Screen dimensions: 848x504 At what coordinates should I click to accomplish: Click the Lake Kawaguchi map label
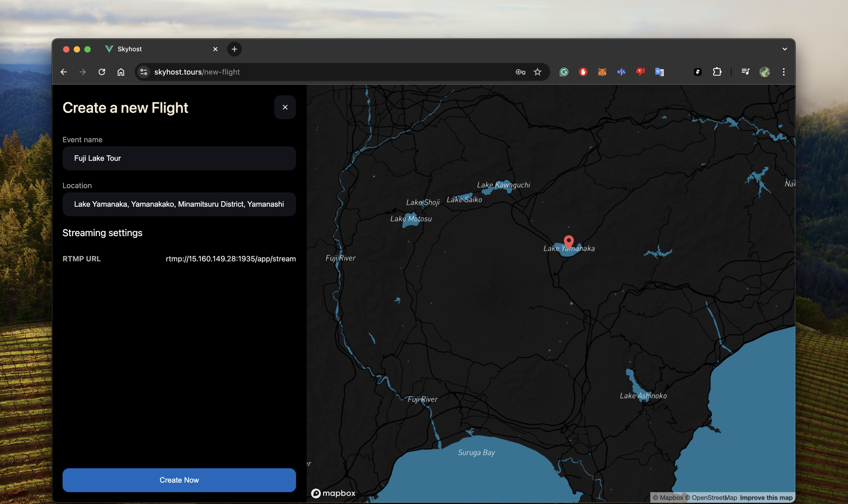503,185
